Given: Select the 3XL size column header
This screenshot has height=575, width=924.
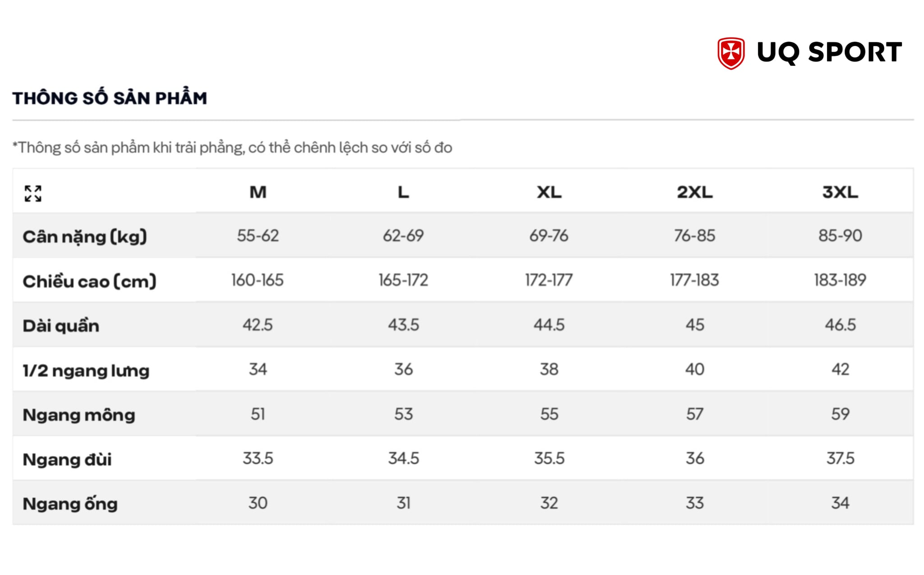Looking at the screenshot, I should click(x=840, y=192).
